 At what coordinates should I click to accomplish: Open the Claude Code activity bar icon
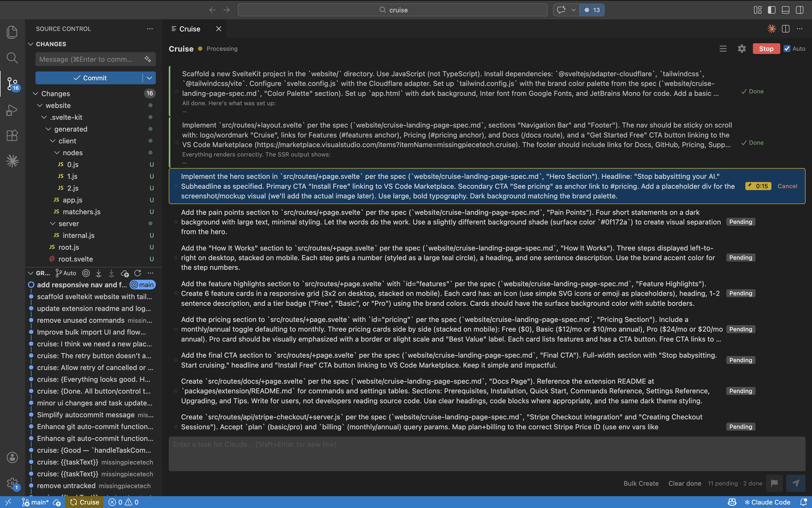coord(12,161)
